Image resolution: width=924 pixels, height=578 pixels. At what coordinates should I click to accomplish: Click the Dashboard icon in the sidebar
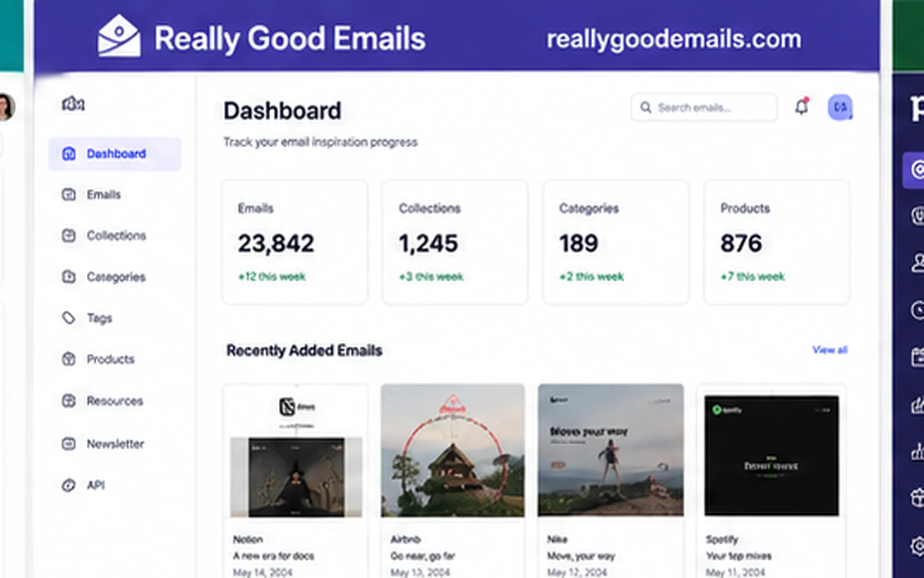point(69,154)
